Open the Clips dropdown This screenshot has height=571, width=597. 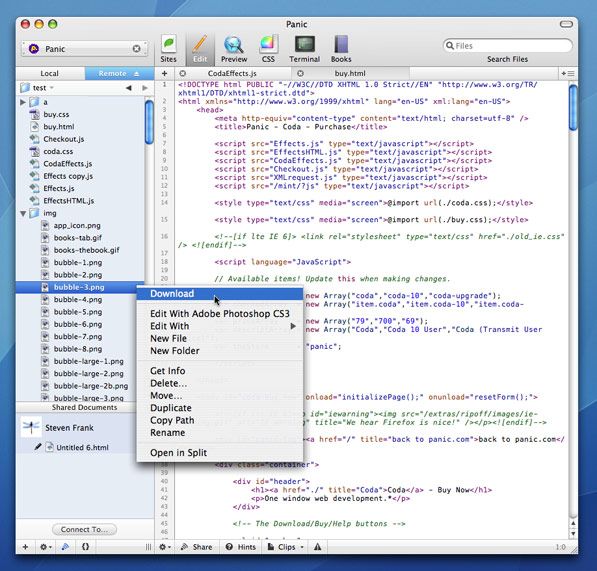[286, 547]
